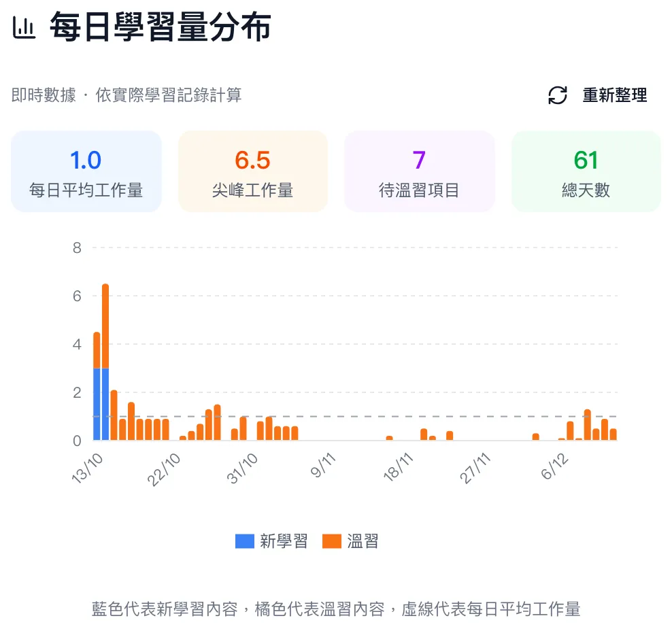
Task: Click the y-axis value 6
Action: (77, 296)
